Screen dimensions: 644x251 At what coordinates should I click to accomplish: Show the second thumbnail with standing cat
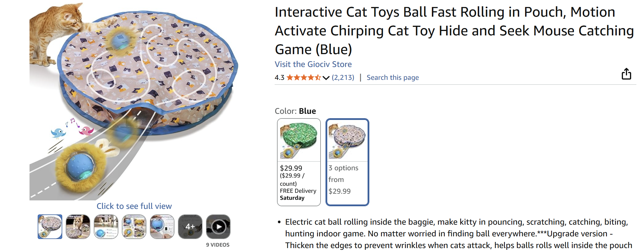click(78, 227)
